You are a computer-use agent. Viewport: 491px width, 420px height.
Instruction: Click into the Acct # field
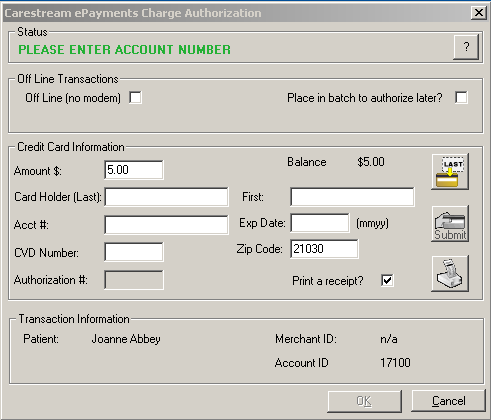coord(166,225)
